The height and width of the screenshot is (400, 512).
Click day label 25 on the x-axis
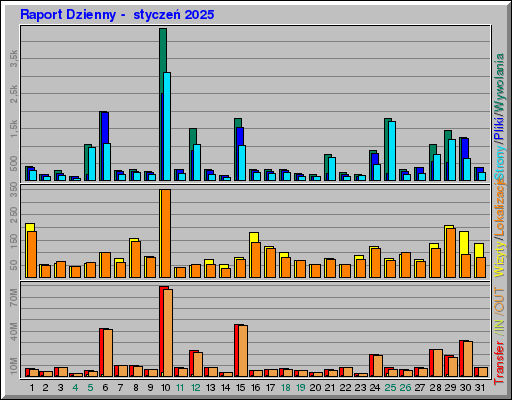click(x=390, y=388)
